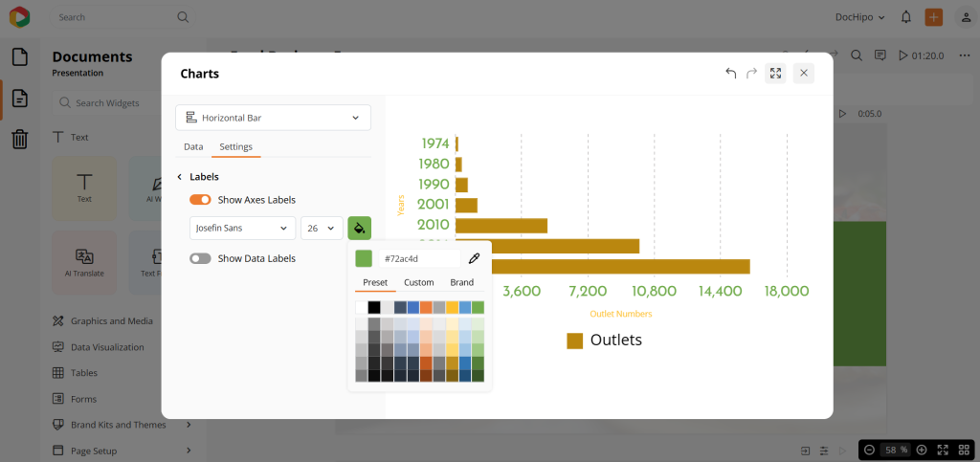Viewport: 980px width, 462px height.
Task: Click the Outlet Numbers axis title
Action: coord(620,314)
